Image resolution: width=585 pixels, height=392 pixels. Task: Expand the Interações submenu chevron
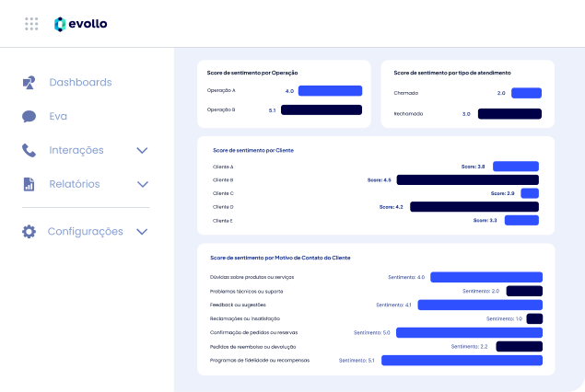pos(142,150)
